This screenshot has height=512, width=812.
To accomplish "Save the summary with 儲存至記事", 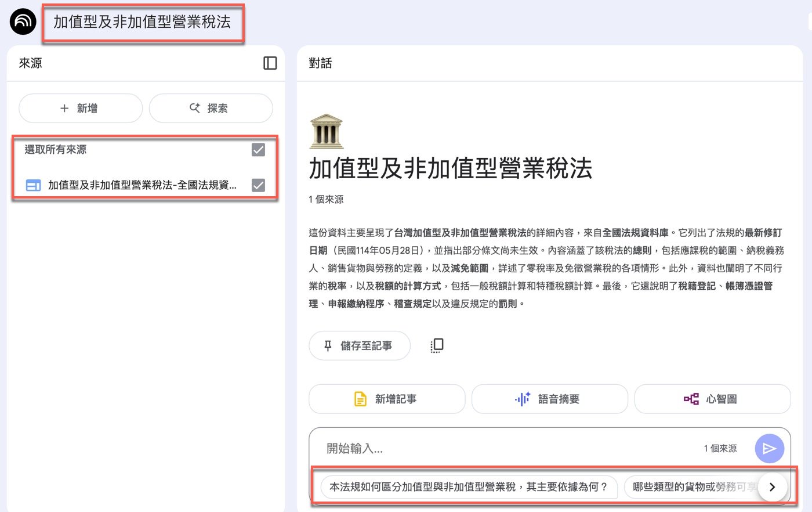I will (360, 345).
